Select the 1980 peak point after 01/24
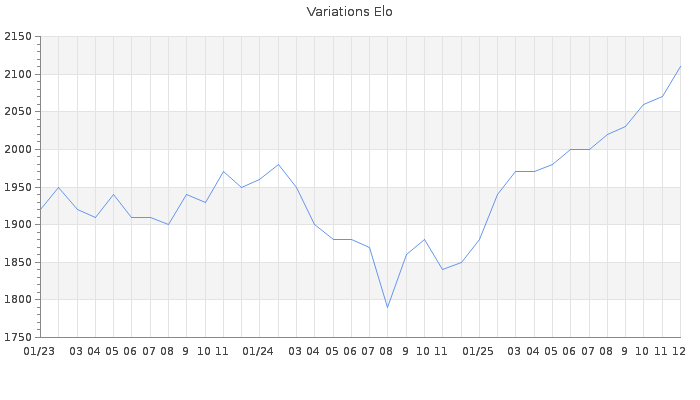Viewport: 700px width, 400px height. (278, 164)
